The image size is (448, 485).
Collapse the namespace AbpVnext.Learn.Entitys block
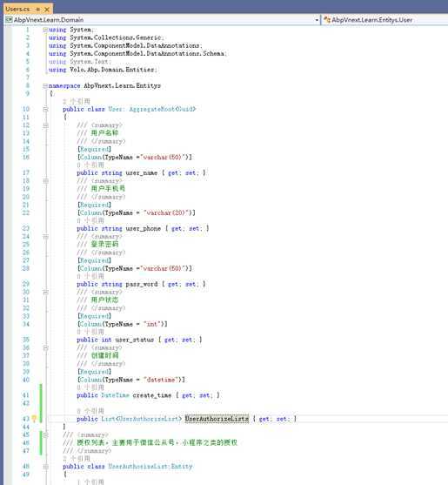coord(45,85)
